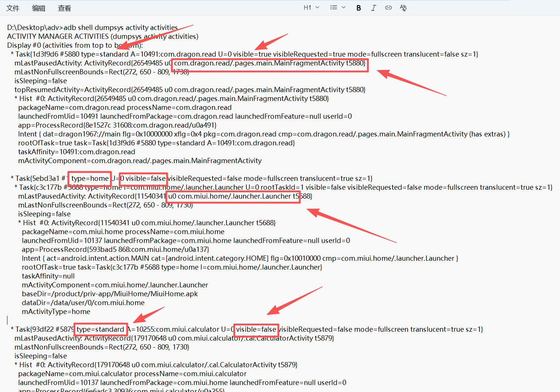560x392 pixels.
Task: Expand the H1 heading style dropdown
Action: pos(311,8)
